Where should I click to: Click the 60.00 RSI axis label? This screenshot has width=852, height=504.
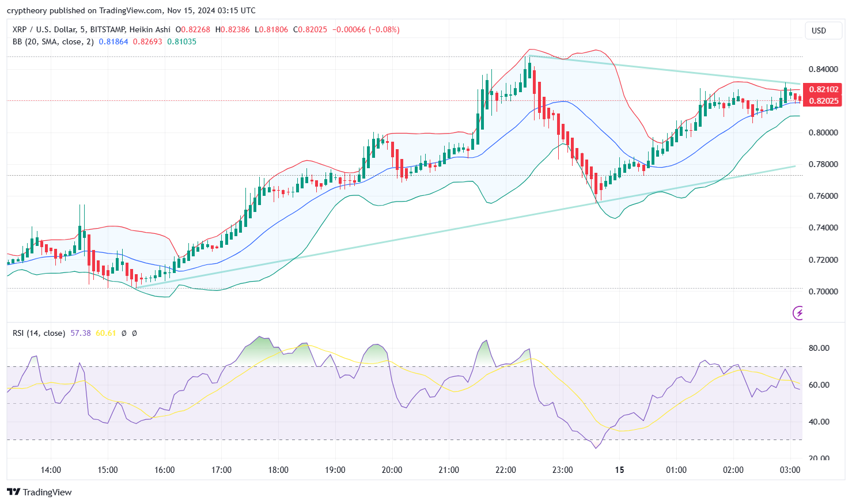point(819,385)
